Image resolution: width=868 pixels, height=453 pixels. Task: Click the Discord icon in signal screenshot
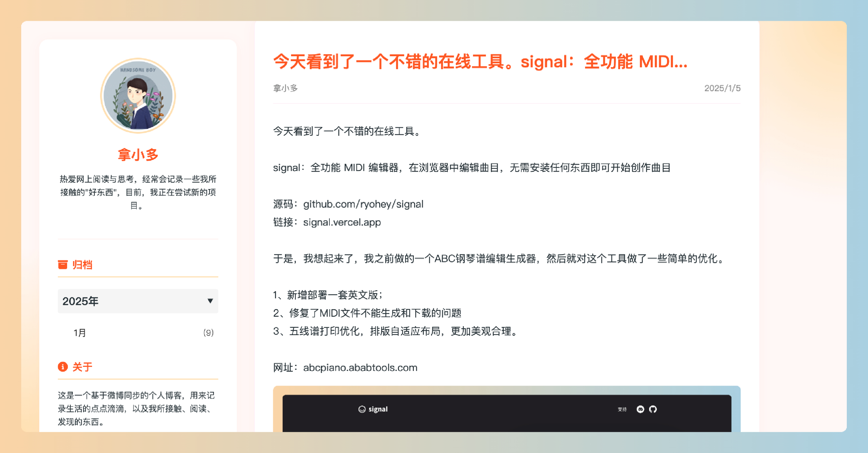point(640,409)
